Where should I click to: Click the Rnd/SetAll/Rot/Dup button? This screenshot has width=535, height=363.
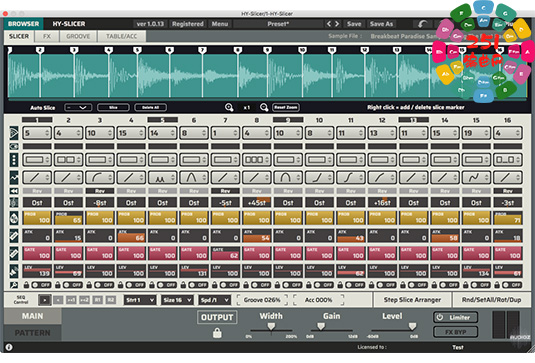[x=491, y=300]
